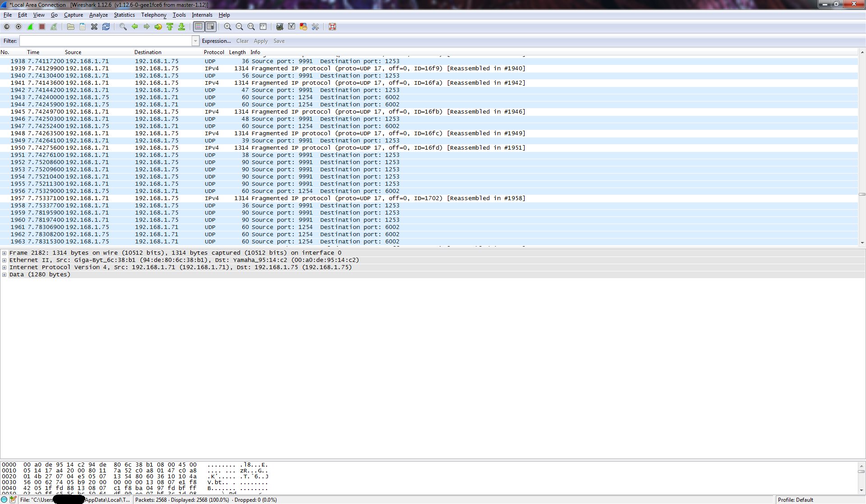Open the Telephony menu
This screenshot has width=866, height=504.
153,15
